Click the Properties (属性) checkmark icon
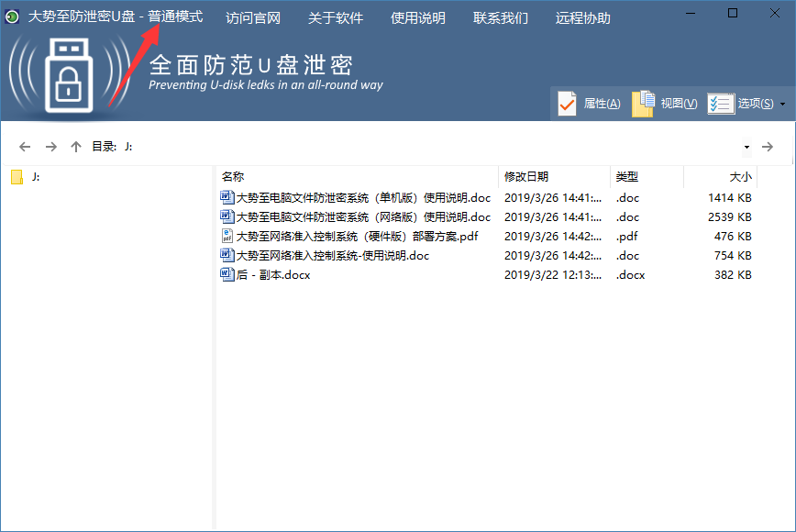 (x=568, y=104)
